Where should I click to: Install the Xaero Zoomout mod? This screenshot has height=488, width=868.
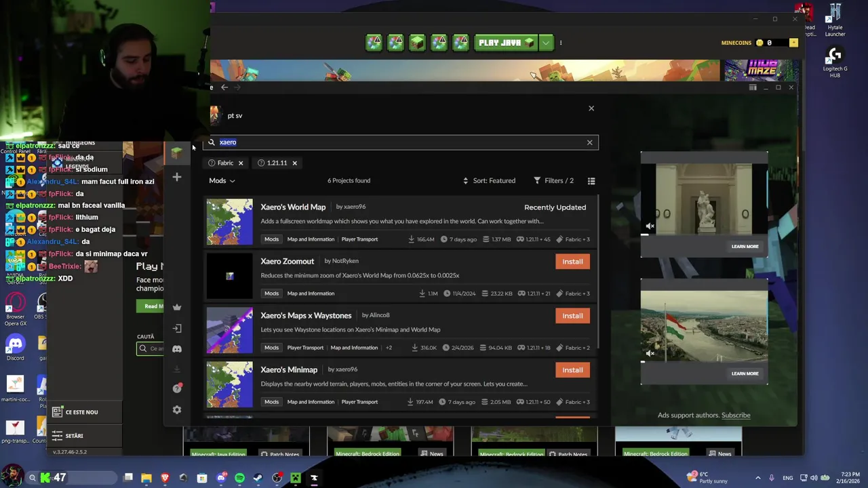point(572,262)
